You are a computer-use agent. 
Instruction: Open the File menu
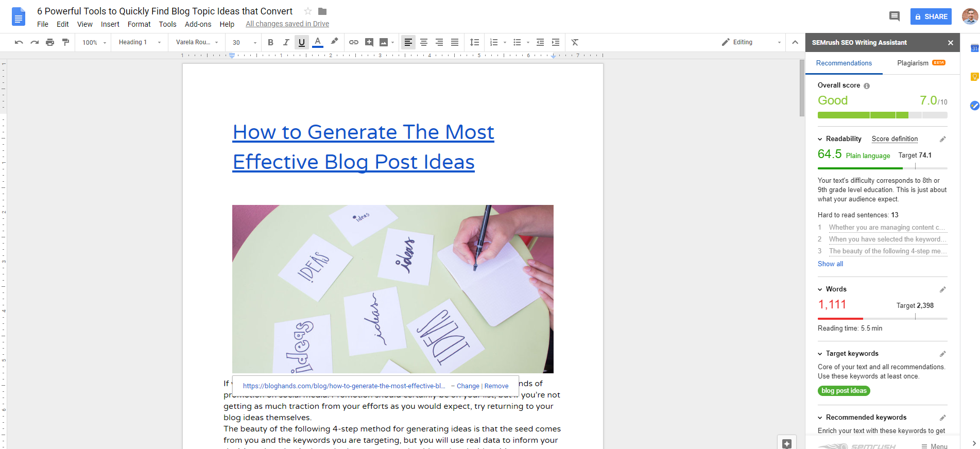[43, 24]
